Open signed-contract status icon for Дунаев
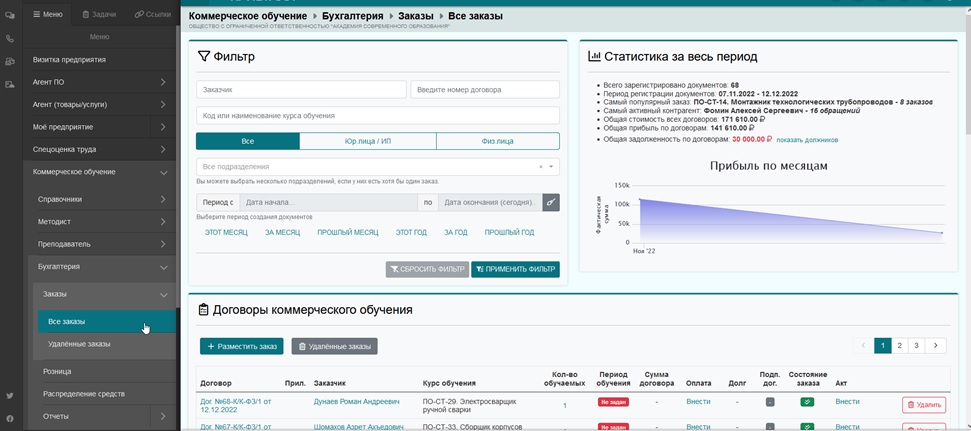This screenshot has width=971, height=431. click(x=770, y=402)
